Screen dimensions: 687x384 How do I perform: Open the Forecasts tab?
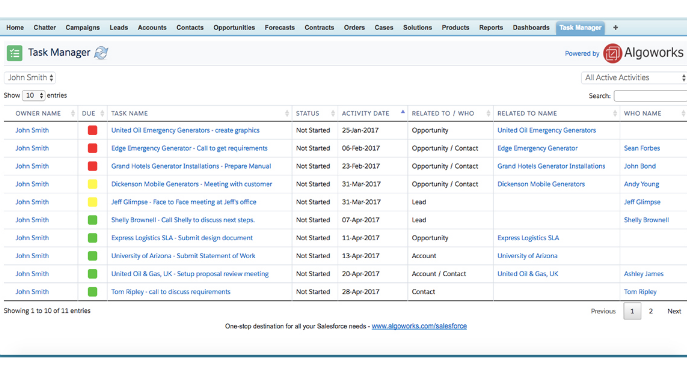pyautogui.click(x=280, y=28)
